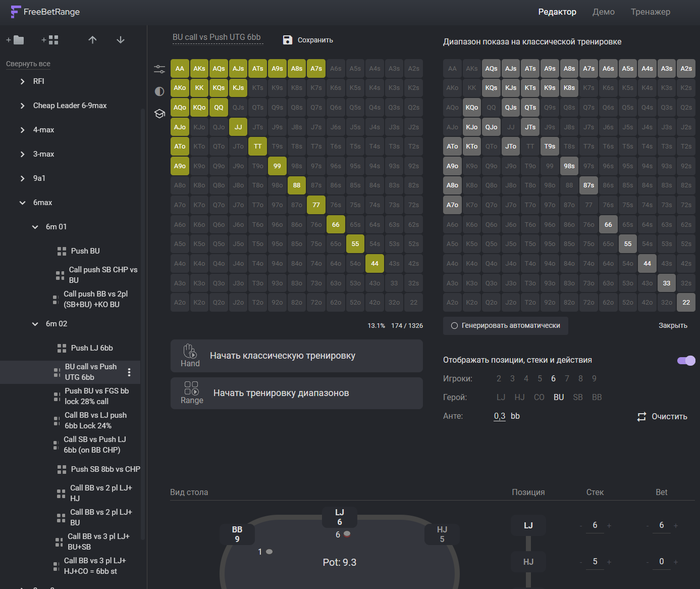Click the grid icon beside Call push BB vs 2pl
This screenshot has height=589, width=700.
pyautogui.click(x=55, y=299)
